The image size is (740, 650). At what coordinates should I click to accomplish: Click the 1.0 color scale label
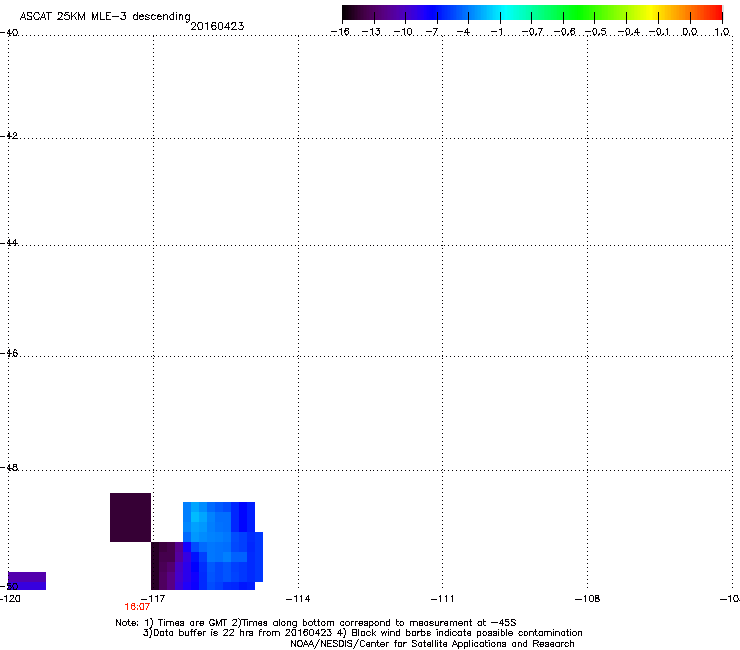[722, 32]
